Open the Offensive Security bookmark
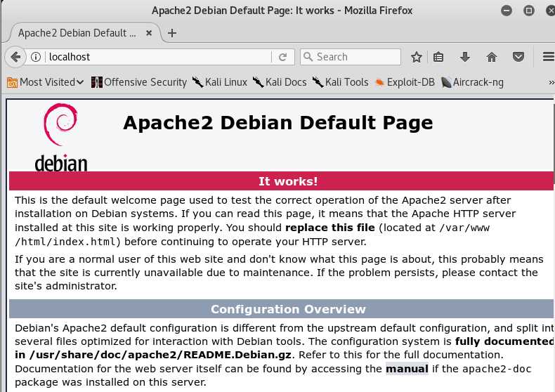The height and width of the screenshot is (392, 555). point(139,82)
